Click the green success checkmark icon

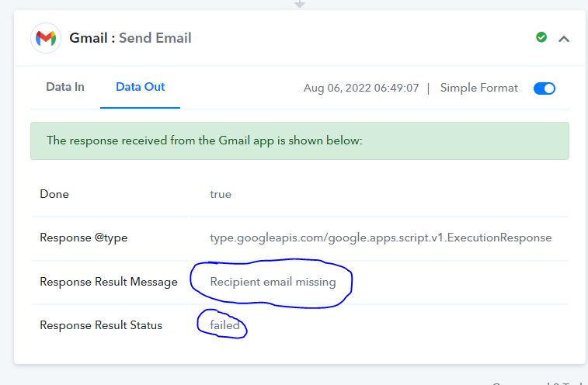pyautogui.click(x=541, y=37)
